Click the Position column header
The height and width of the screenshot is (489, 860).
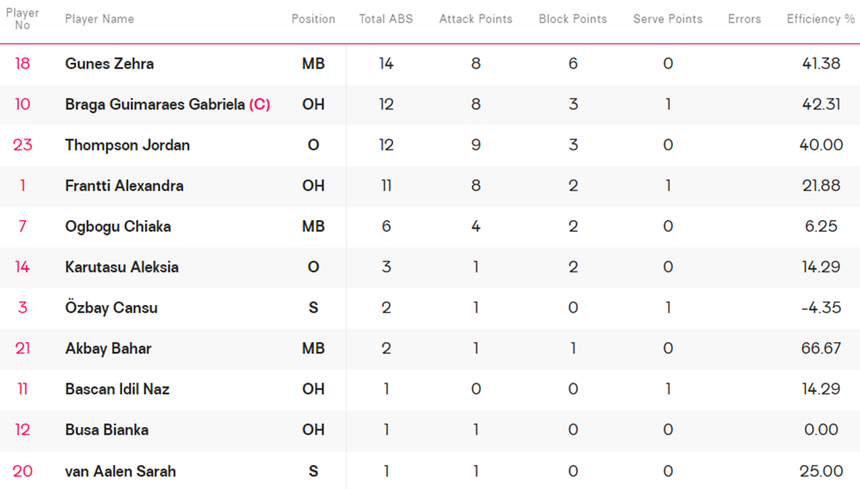click(313, 19)
